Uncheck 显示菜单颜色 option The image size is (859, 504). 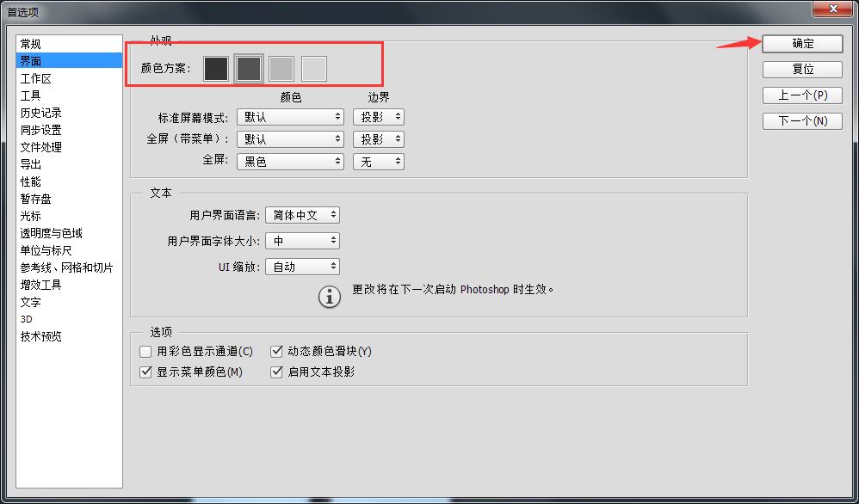pos(145,372)
